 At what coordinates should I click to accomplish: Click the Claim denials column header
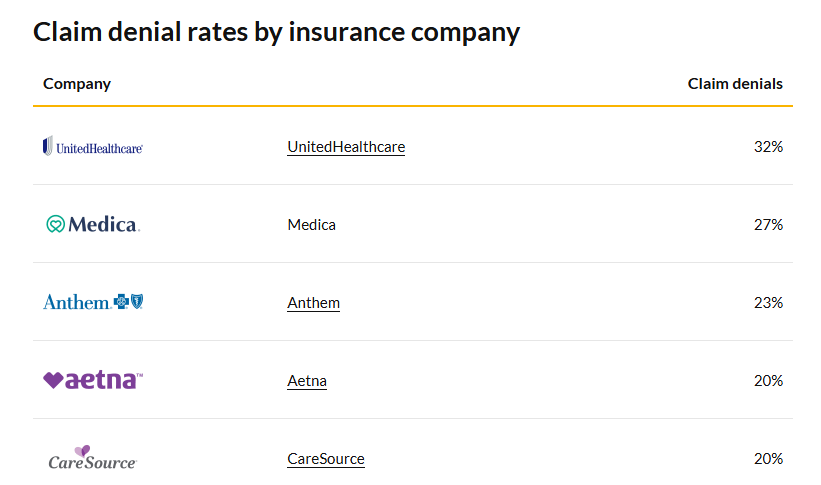pyautogui.click(x=735, y=84)
